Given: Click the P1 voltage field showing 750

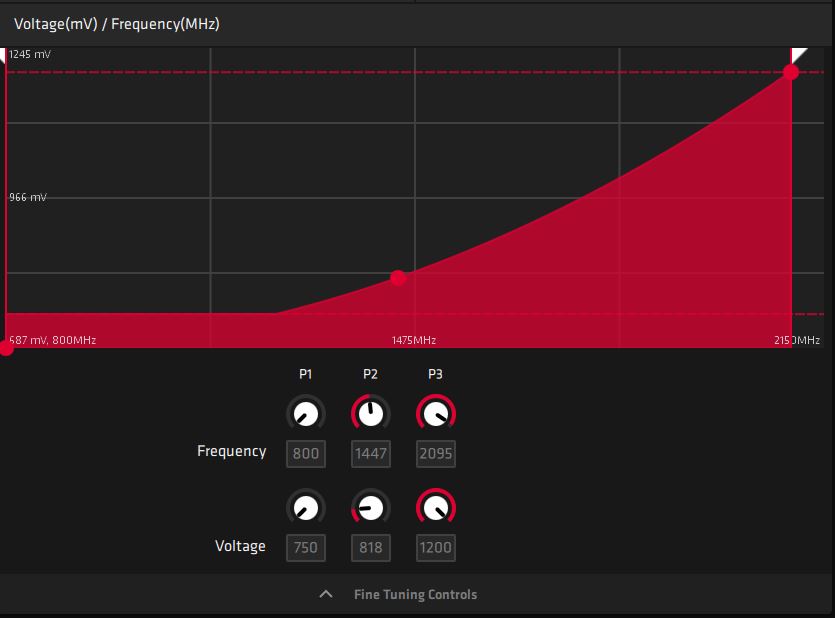Looking at the screenshot, I should pyautogui.click(x=306, y=547).
